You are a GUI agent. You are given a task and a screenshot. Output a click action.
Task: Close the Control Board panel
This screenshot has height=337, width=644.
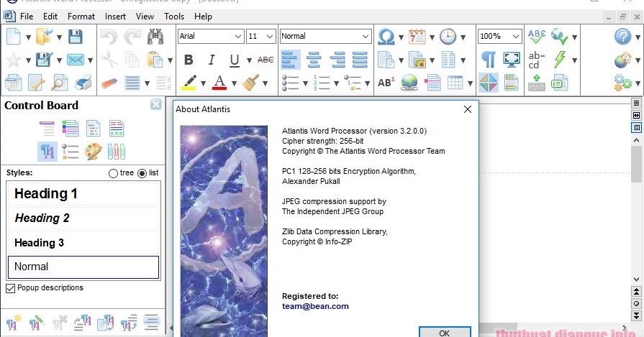click(155, 104)
